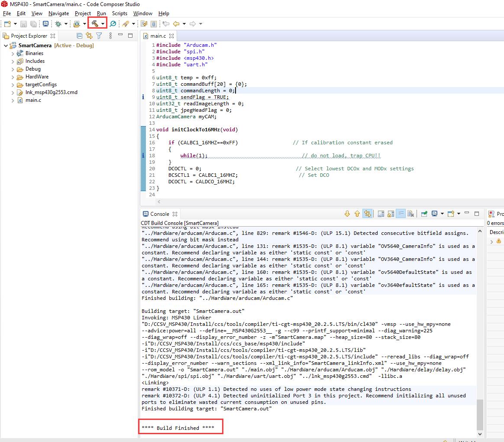Click the Flash load program icon
Screen dimensions: 504x442
click(x=77, y=24)
